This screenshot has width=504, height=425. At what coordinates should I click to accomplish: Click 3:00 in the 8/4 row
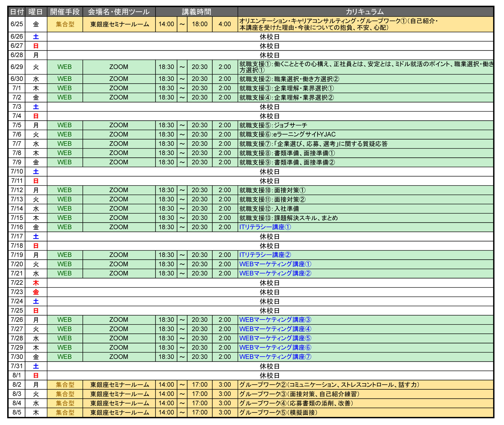coord(225,403)
